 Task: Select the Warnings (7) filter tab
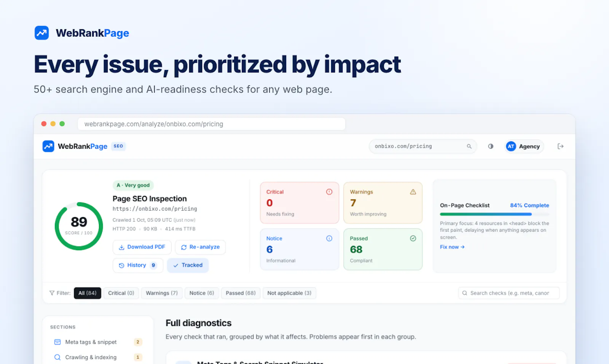[x=162, y=293]
